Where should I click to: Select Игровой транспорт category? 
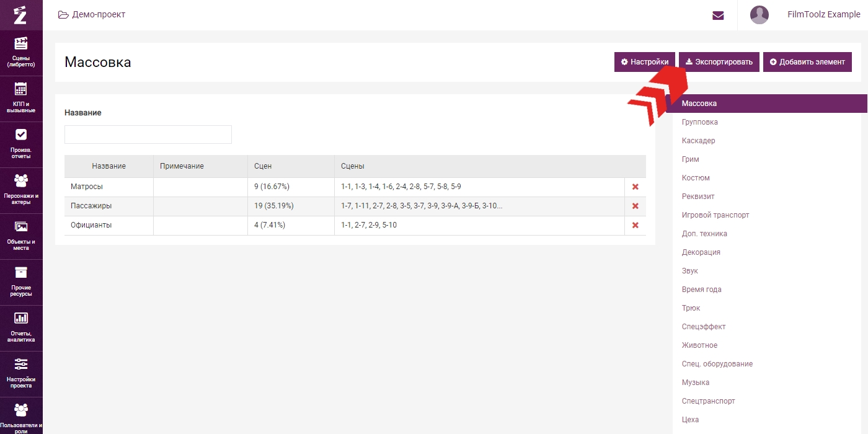715,215
